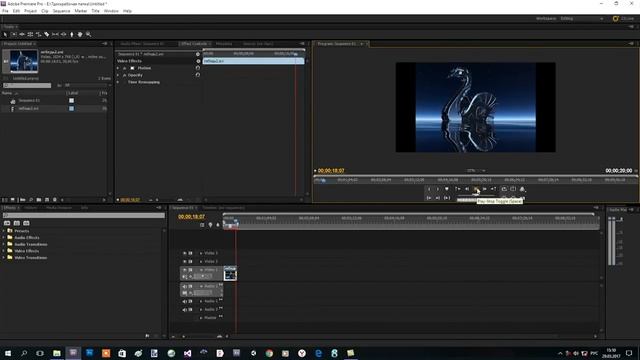Toggle Video 2 track output eye
Screen dimensions: 640x360
click(x=184, y=261)
